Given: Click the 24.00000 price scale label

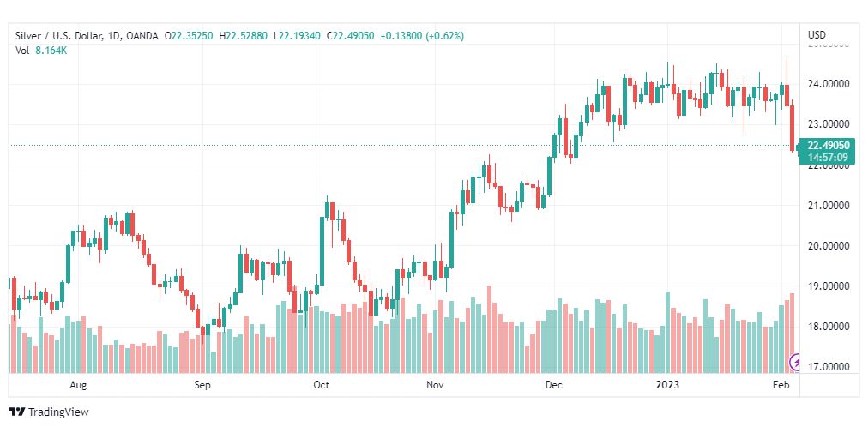Looking at the screenshot, I should pos(828,84).
